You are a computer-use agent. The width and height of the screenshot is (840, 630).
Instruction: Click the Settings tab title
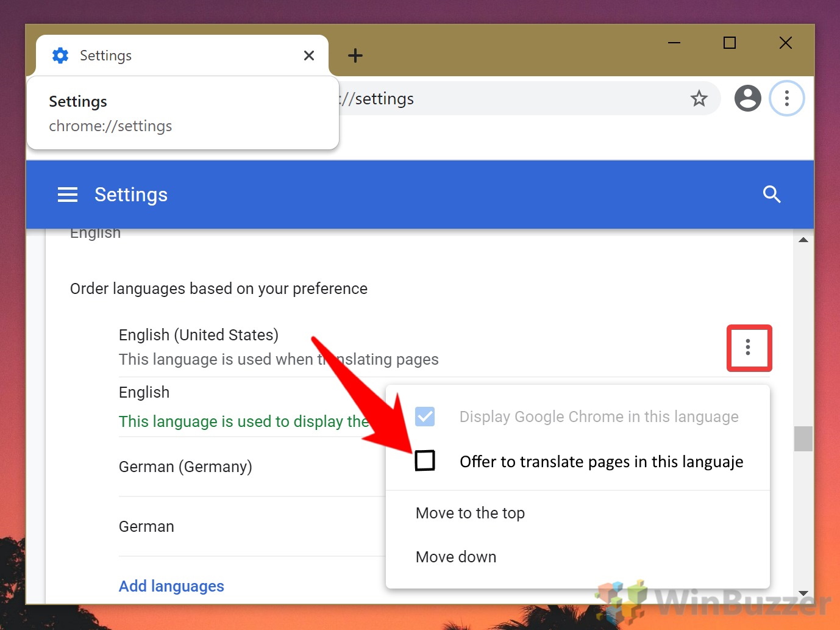click(105, 55)
